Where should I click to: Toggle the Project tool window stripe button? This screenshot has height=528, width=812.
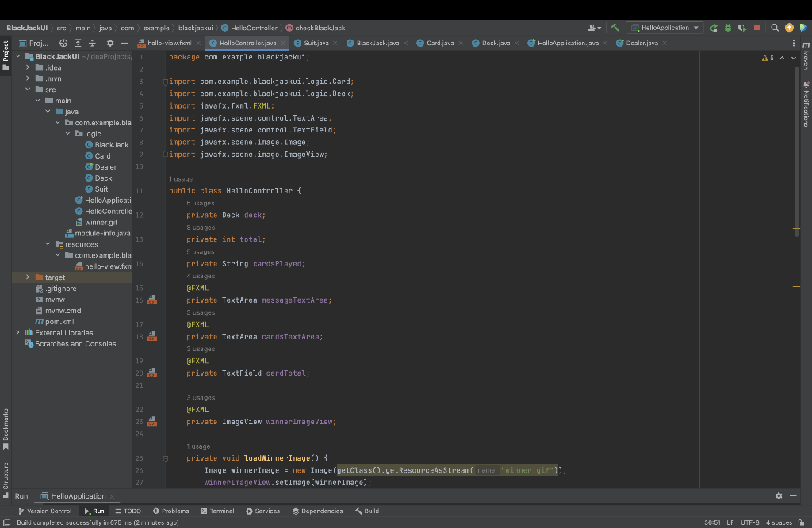tap(6, 56)
